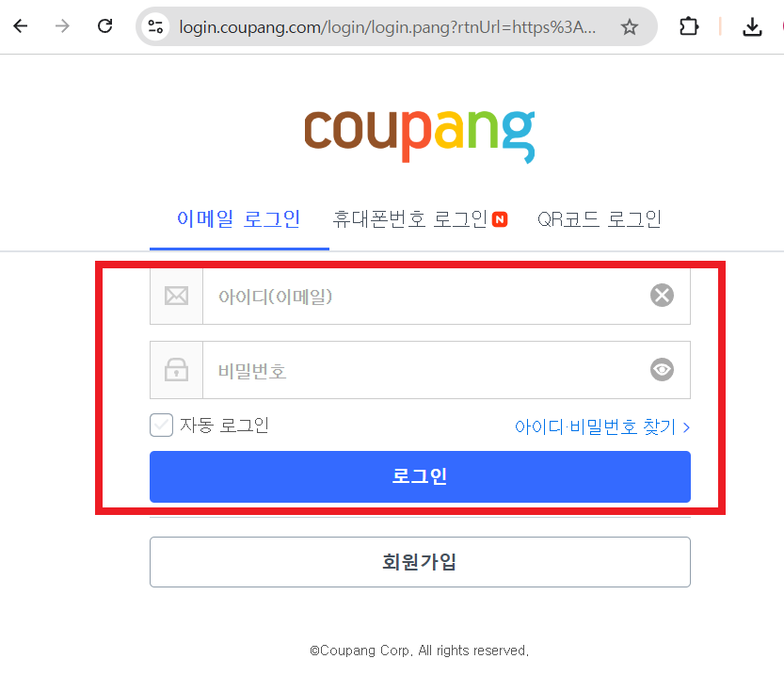
Task: Open 아이디·비밀번호 찾기 link
Action: pyautogui.click(x=602, y=427)
